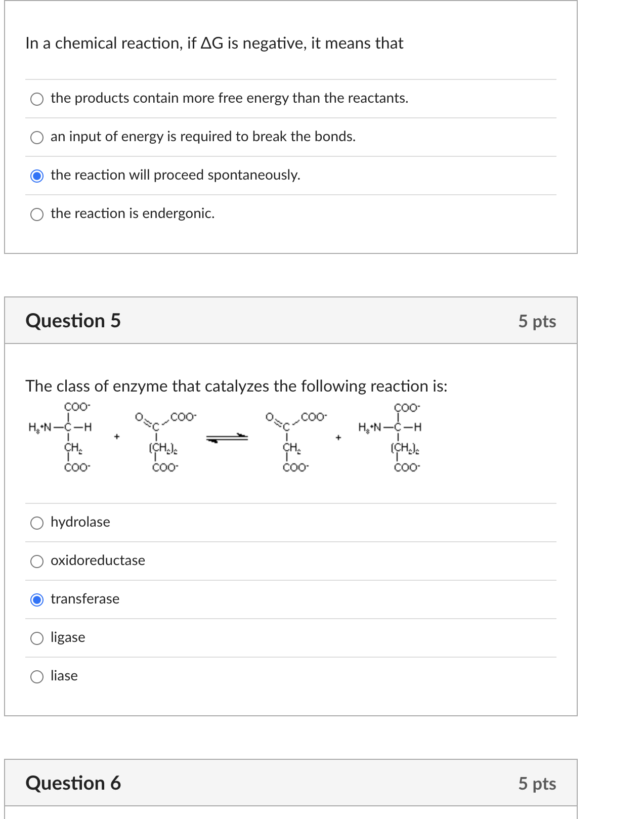Mark the hydrolase choice instead of transferase
Image resolution: width=644 pixels, height=819 pixels.
point(36,523)
